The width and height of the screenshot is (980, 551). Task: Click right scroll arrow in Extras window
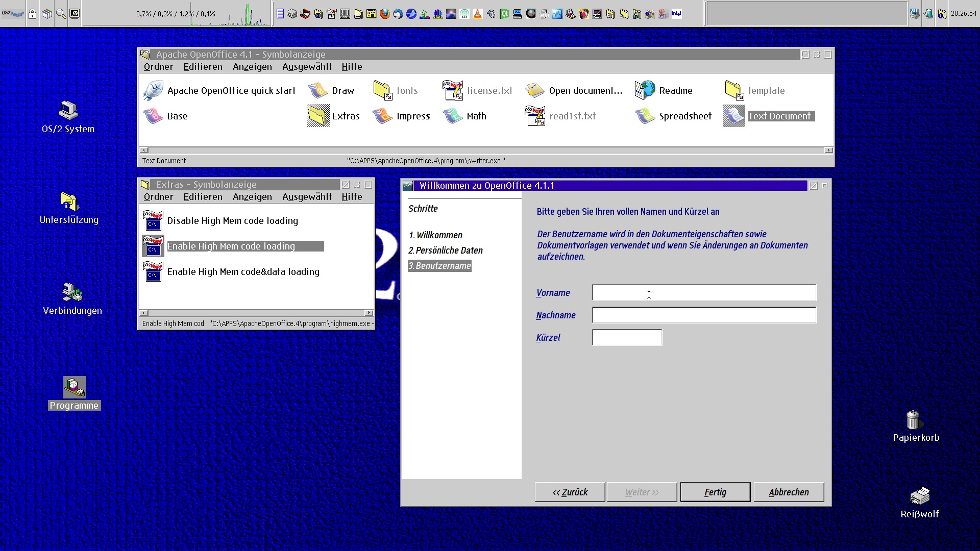[369, 313]
